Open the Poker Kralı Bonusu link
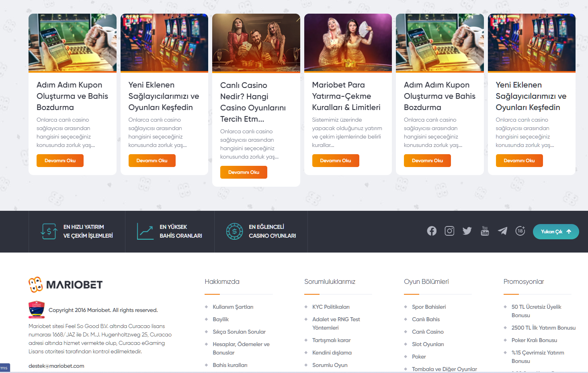This screenshot has width=588, height=373. click(x=534, y=340)
